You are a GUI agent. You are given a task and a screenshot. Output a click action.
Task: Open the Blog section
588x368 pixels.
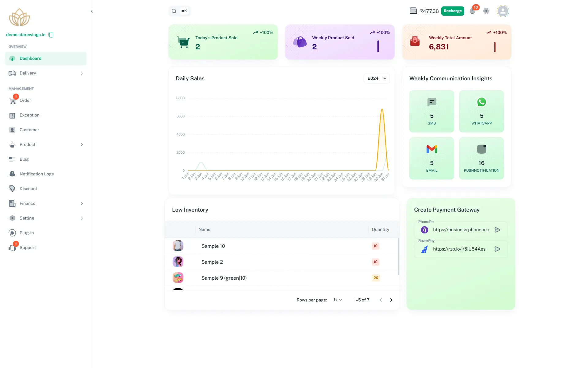46,159
